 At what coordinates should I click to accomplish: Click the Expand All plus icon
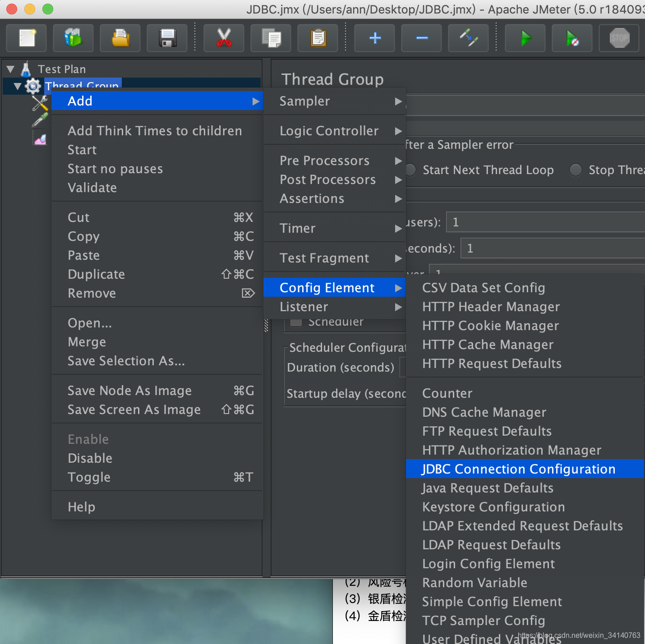(375, 38)
